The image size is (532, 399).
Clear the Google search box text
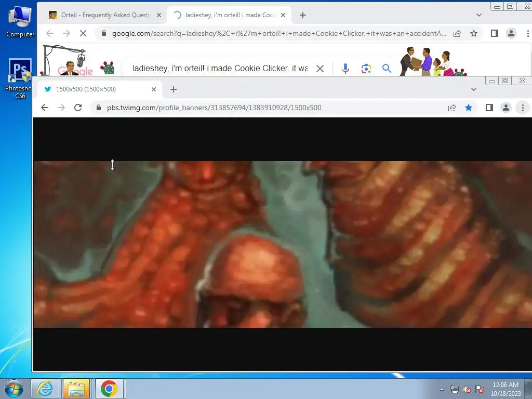coord(320,69)
